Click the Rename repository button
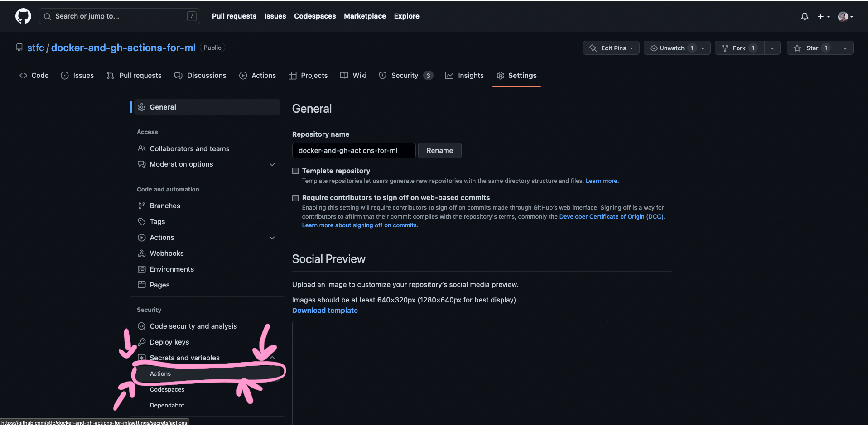Screen dimensions: 868x426 [x=439, y=150]
